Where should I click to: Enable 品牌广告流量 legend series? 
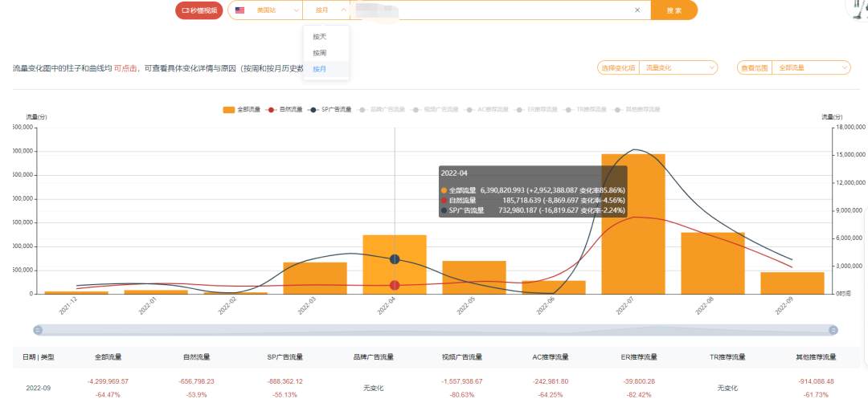382,109
